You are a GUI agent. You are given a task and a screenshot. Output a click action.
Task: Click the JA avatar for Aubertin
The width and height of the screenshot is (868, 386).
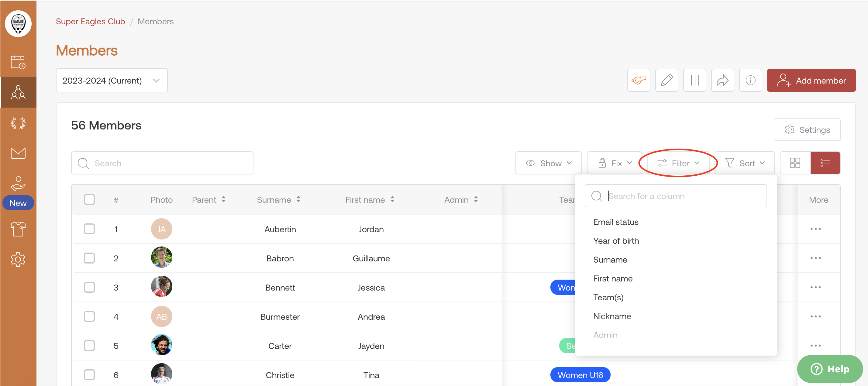tap(161, 229)
